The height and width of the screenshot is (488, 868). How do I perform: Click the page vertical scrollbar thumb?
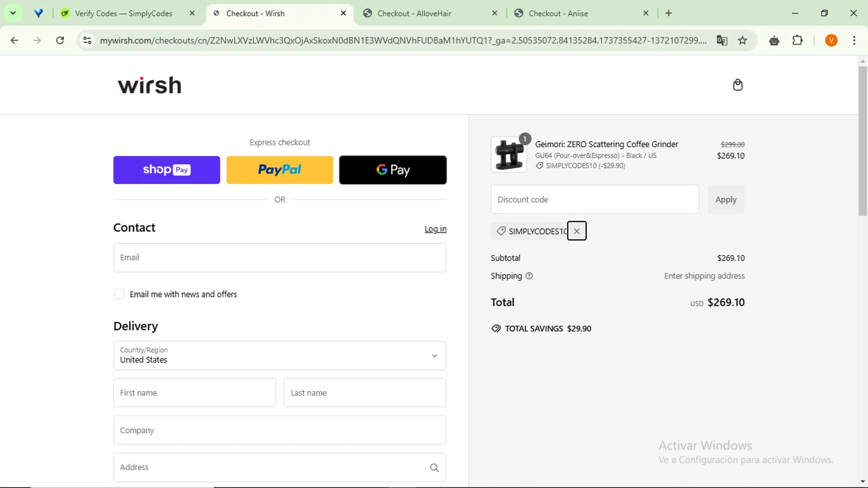pyautogui.click(x=863, y=141)
